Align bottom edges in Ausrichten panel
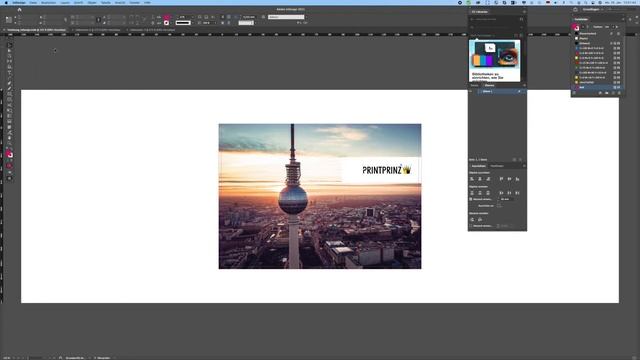640x360 pixels. [517, 179]
